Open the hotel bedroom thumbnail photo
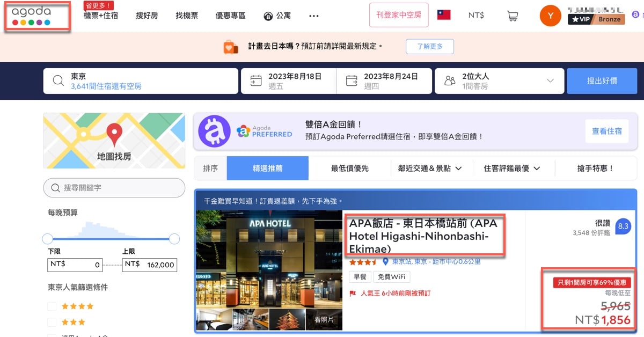The image size is (644, 337). click(214, 319)
